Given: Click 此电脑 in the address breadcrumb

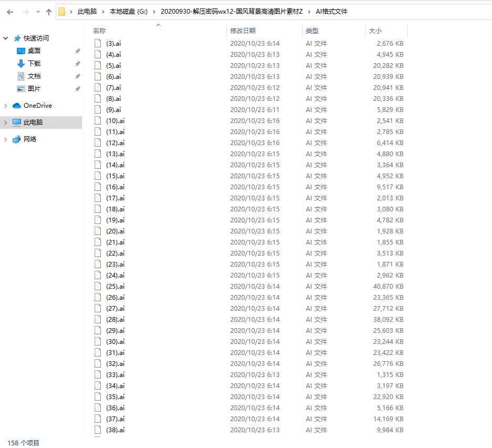Looking at the screenshot, I should 87,12.
